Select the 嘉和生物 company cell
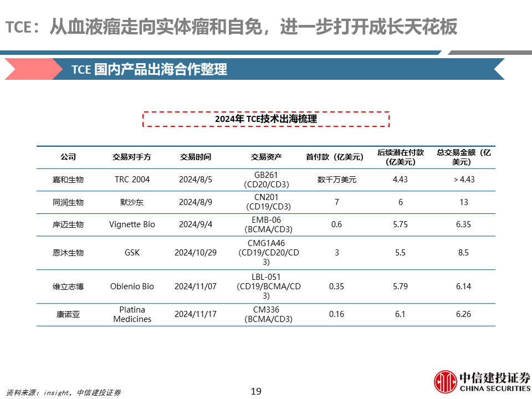The height and width of the screenshot is (399, 532). click(x=68, y=180)
